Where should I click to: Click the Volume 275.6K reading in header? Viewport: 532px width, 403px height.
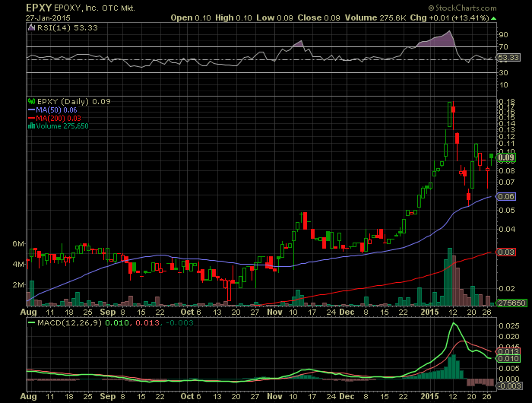[x=375, y=18]
